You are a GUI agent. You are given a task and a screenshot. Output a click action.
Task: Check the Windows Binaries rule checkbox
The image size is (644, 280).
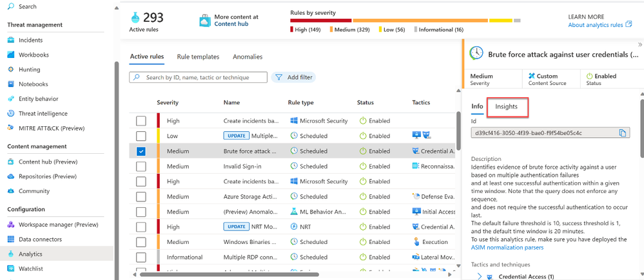pyautogui.click(x=141, y=242)
